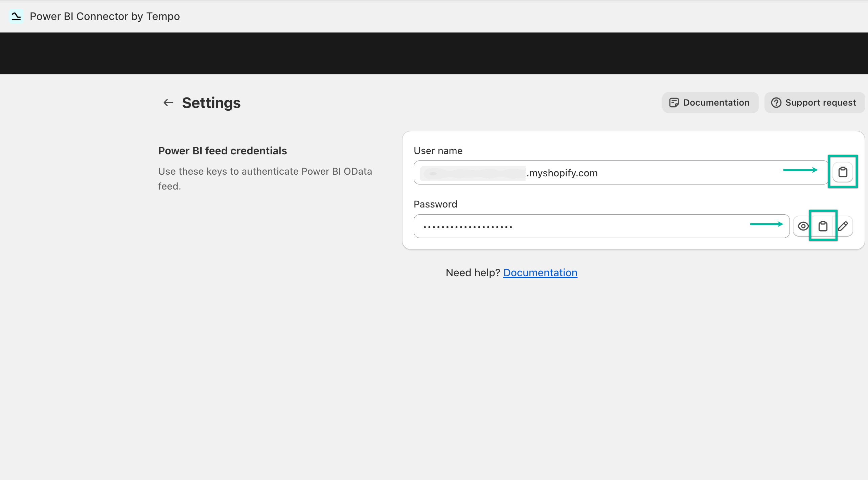The image size is (868, 480).
Task: Click the Power BI feed credentials heading
Action: (x=222, y=151)
